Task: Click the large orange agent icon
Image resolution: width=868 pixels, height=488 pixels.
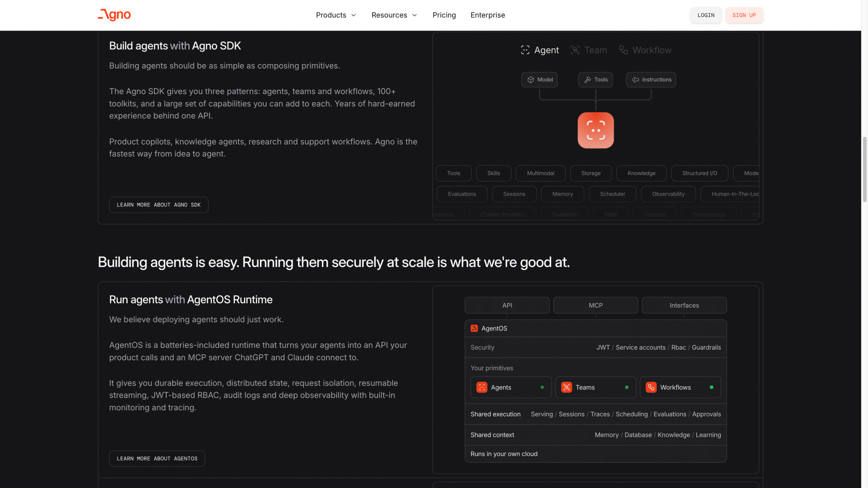Action: 595,131
